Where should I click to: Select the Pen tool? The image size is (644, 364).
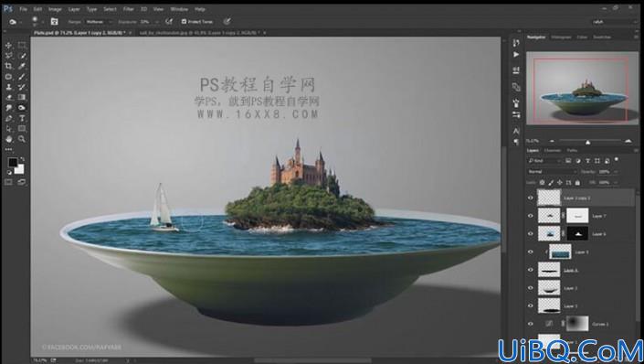8,119
